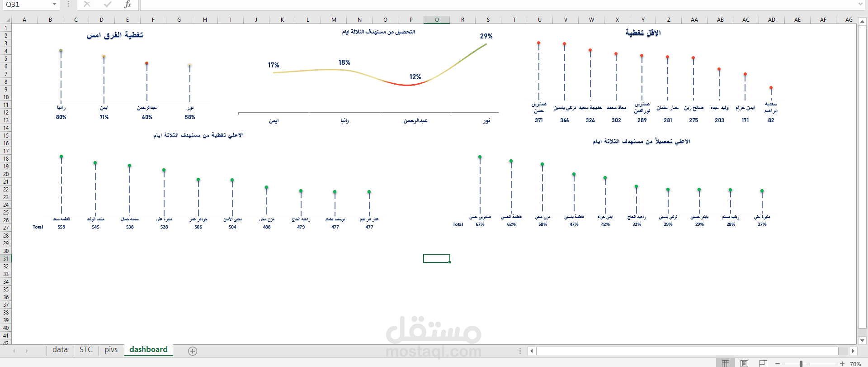Click the horizontal scrollbar left arrow

click(x=532, y=351)
